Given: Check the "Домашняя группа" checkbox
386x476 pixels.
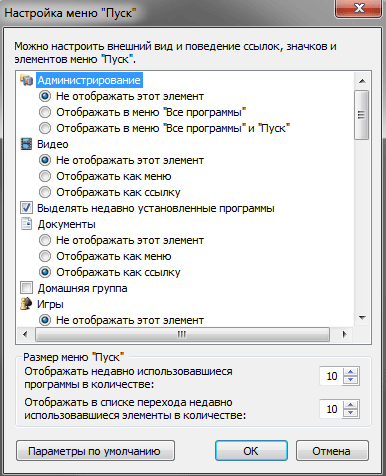Looking at the screenshot, I should pos(26,288).
